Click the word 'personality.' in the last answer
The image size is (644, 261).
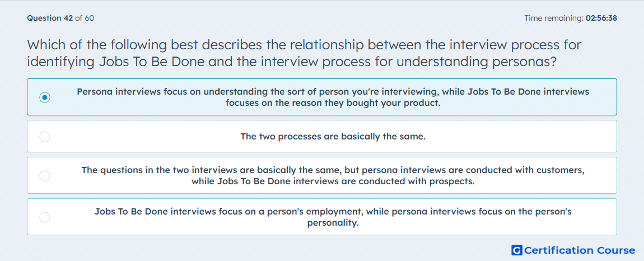(x=333, y=223)
